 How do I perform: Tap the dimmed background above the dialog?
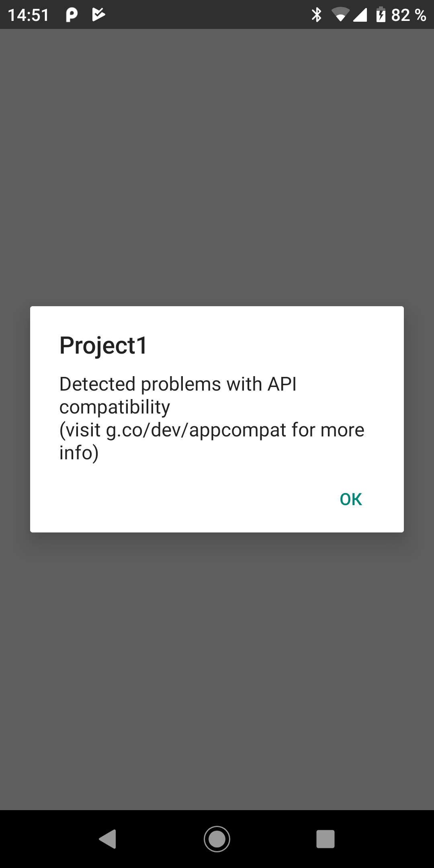[217, 167]
